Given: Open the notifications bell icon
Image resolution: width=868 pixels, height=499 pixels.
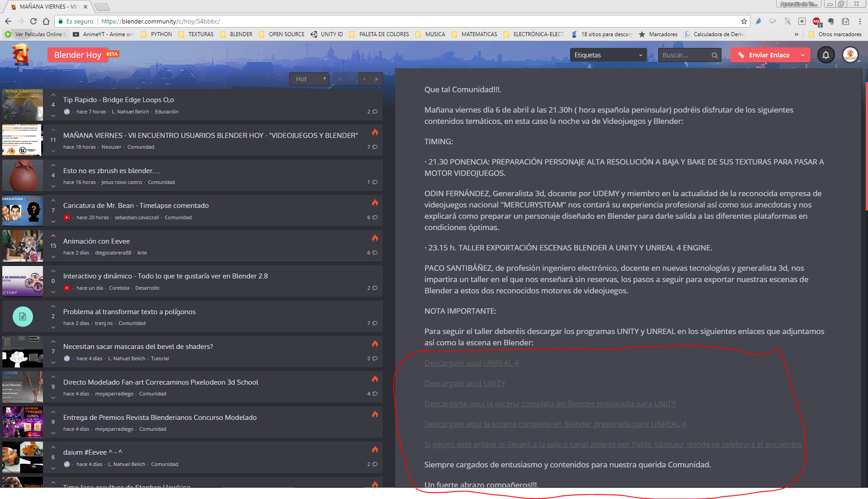Looking at the screenshot, I should pyautogui.click(x=826, y=55).
